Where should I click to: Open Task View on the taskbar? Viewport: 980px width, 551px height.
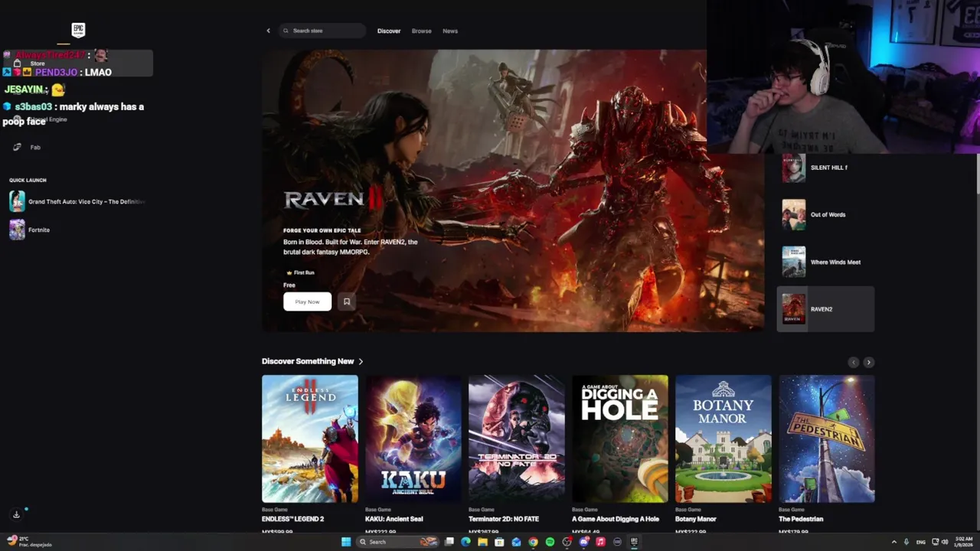coord(449,542)
